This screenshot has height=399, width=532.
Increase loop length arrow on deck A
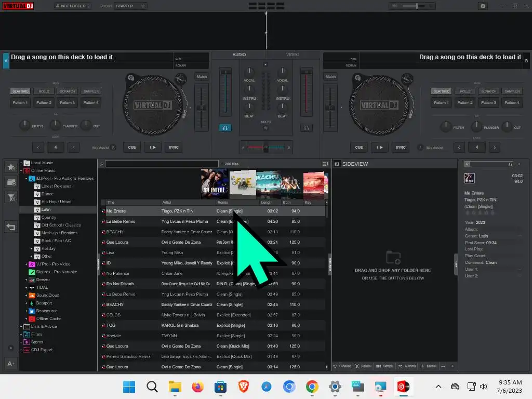[73, 148]
